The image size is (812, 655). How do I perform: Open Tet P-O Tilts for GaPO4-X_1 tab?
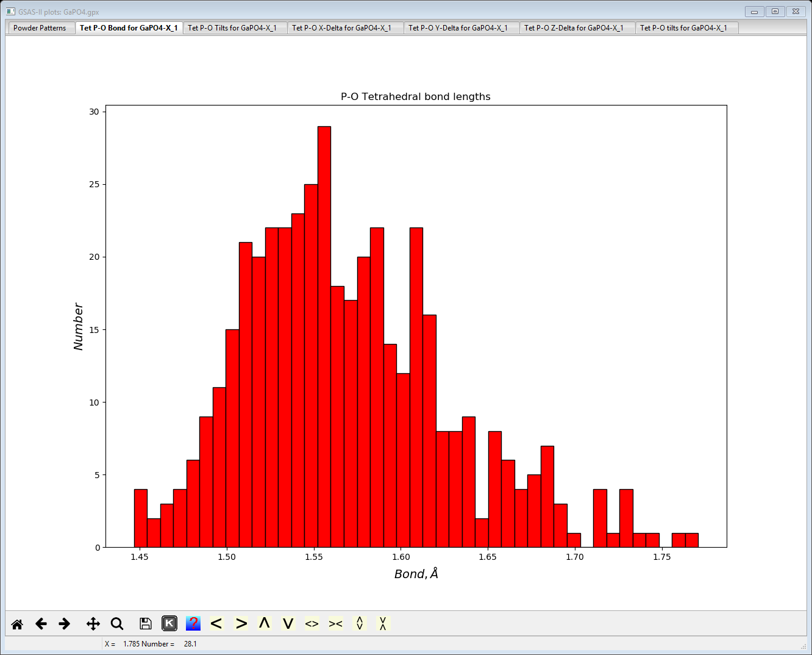pos(234,28)
